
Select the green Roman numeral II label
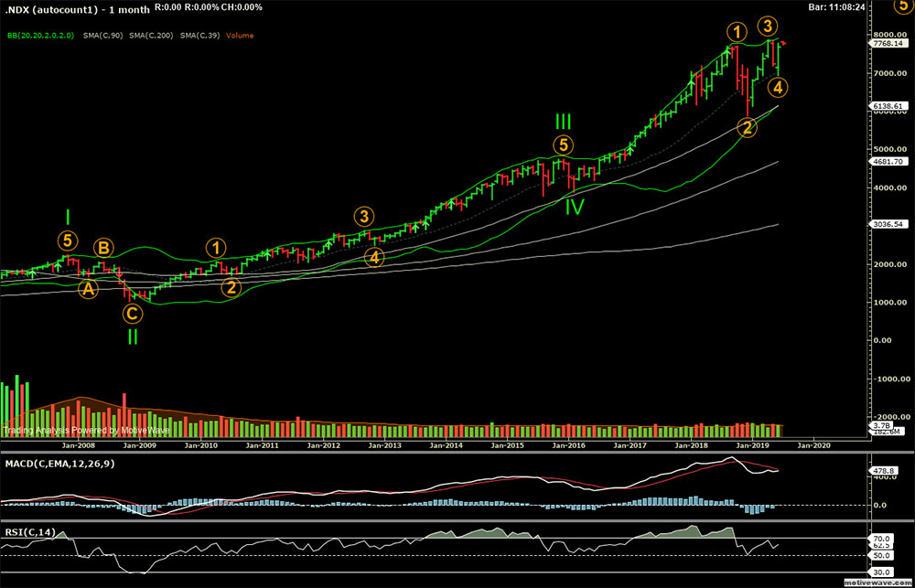coord(133,337)
